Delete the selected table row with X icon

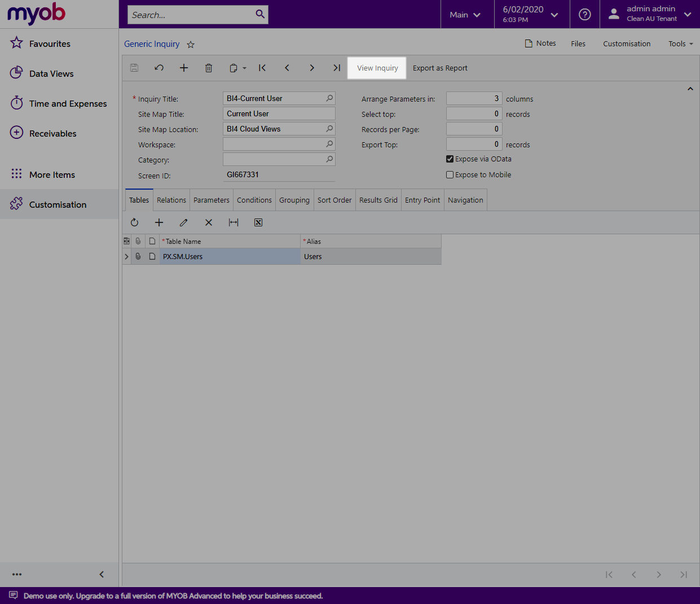point(209,222)
